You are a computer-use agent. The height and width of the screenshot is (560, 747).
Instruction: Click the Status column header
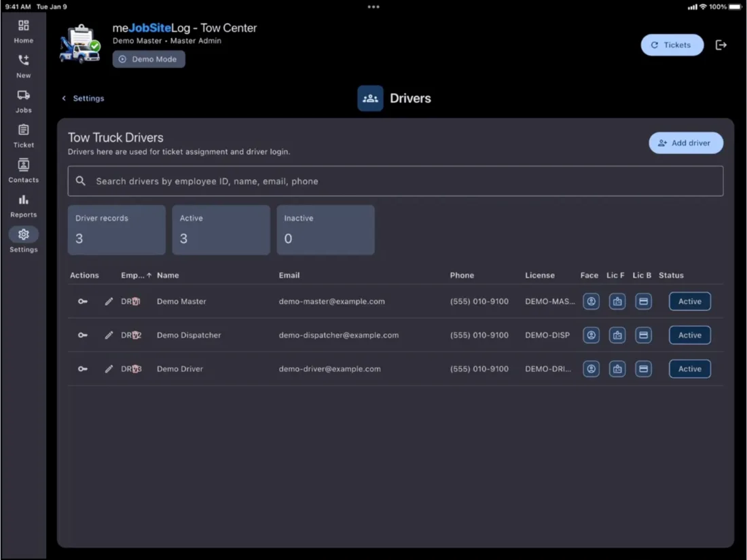pyautogui.click(x=671, y=275)
